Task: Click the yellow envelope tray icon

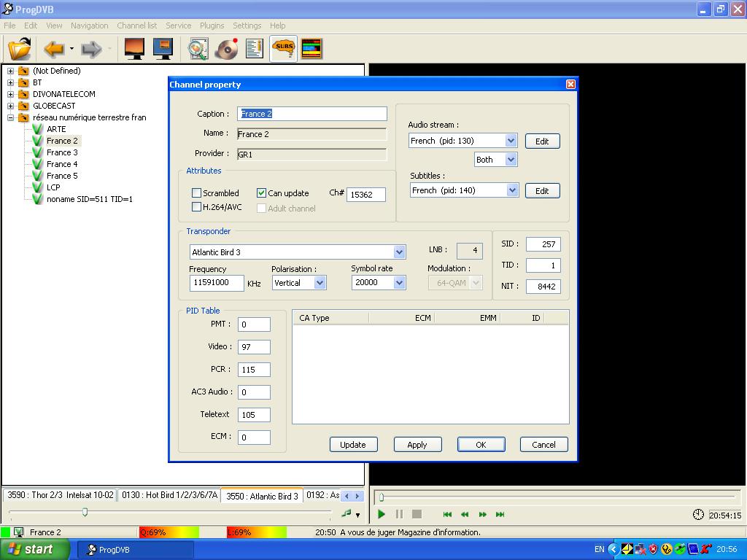Action: [x=627, y=550]
